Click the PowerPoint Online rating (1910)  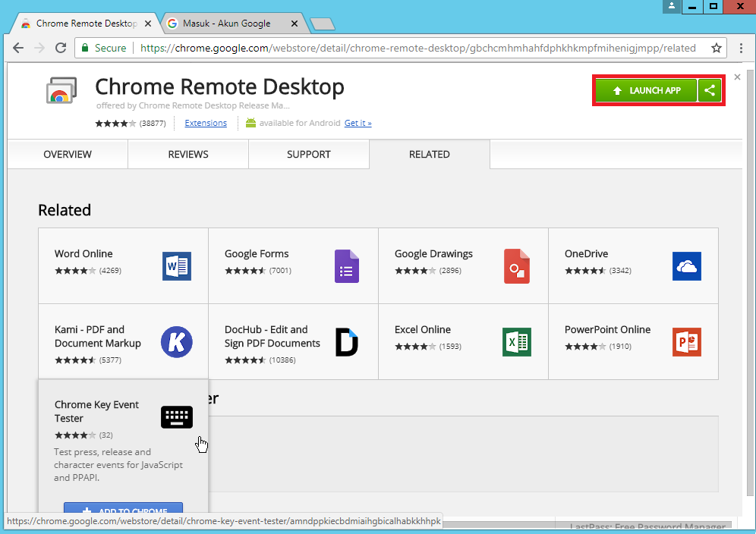point(598,347)
